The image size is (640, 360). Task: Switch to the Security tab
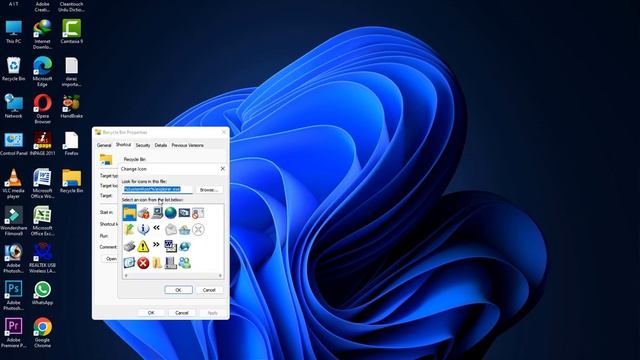pyautogui.click(x=143, y=145)
